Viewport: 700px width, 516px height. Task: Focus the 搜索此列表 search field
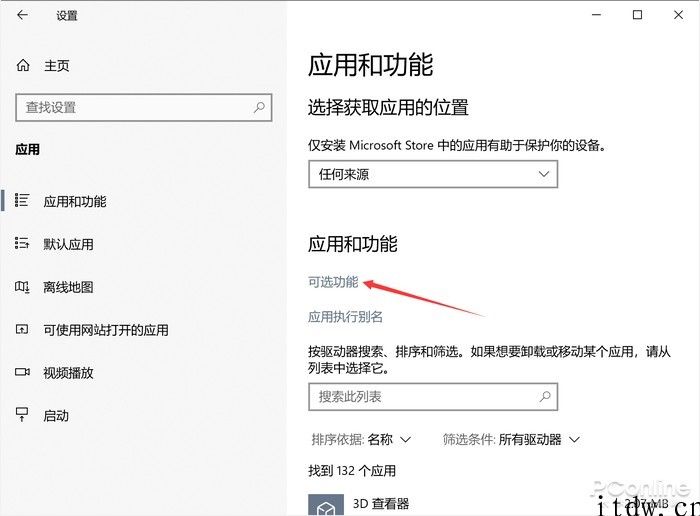tap(433, 397)
